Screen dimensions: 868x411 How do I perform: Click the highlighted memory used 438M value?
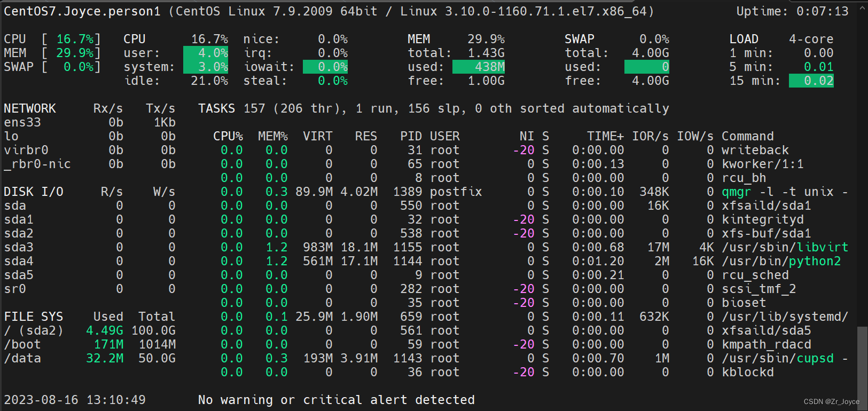[479, 67]
